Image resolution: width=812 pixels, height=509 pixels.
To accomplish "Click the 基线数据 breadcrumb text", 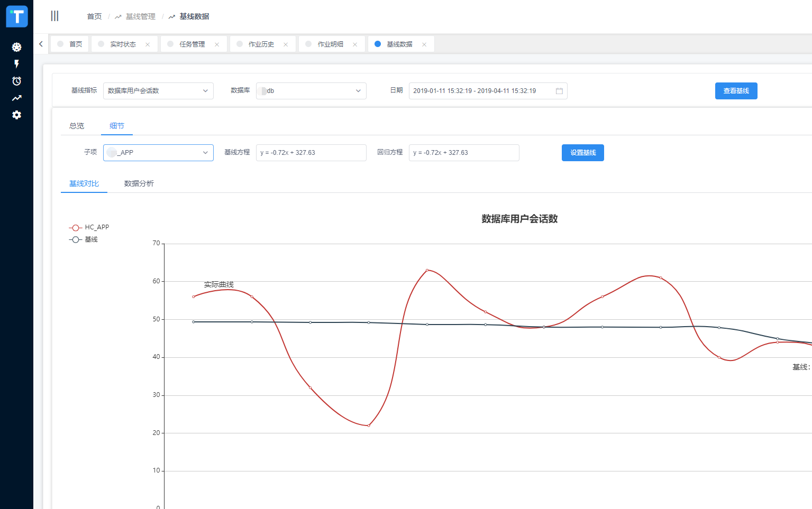I will point(194,16).
